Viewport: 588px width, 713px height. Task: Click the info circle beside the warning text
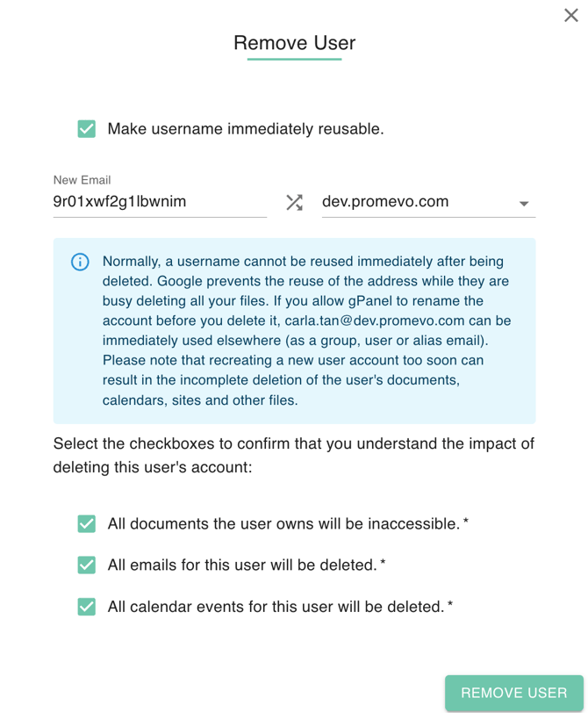pos(79,262)
